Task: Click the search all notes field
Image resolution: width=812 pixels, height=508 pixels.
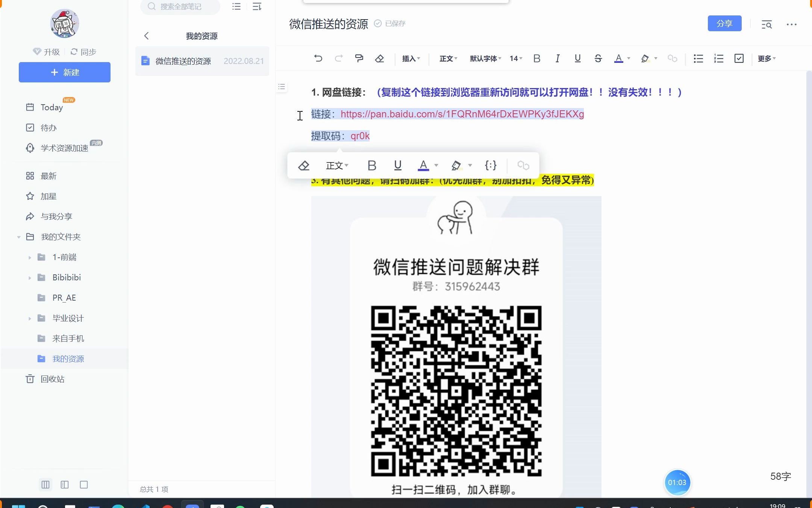Action: click(180, 6)
